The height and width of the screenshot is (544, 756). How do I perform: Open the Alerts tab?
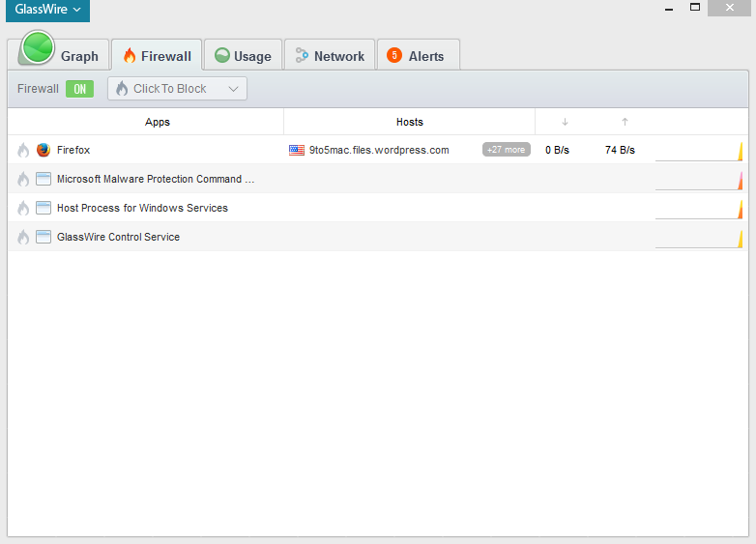[x=419, y=55]
